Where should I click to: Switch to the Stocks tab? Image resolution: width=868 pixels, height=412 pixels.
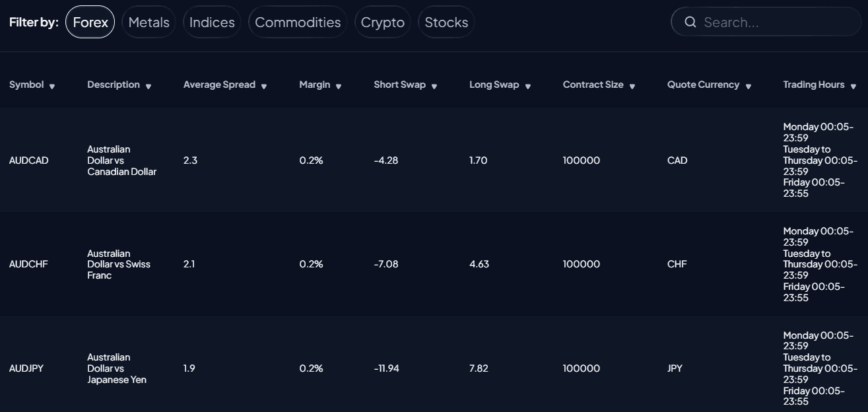coord(446,22)
